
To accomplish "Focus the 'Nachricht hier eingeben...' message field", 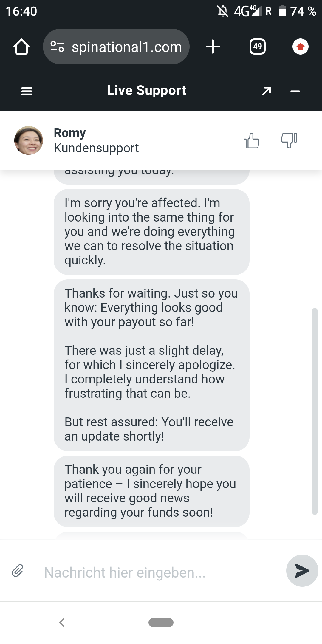I will click(161, 572).
